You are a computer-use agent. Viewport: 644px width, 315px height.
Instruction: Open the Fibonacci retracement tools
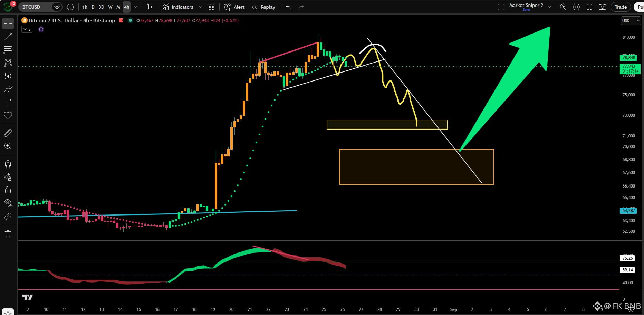pos(8,50)
